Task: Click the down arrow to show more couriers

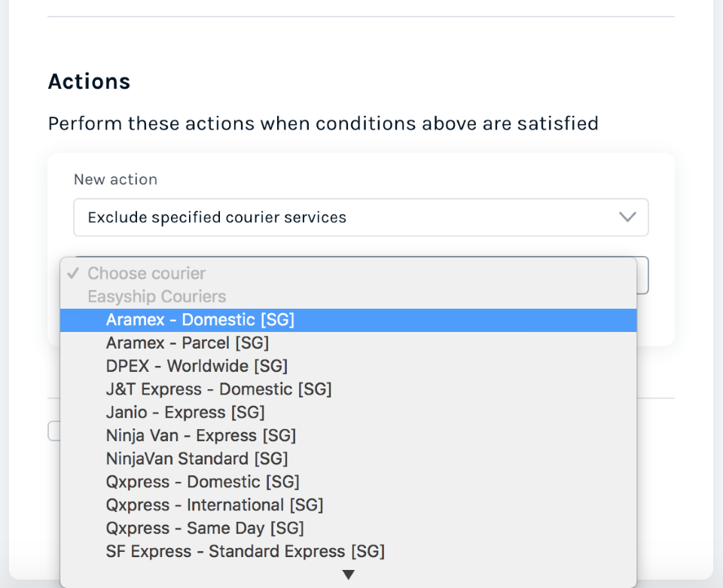Action: point(349,574)
